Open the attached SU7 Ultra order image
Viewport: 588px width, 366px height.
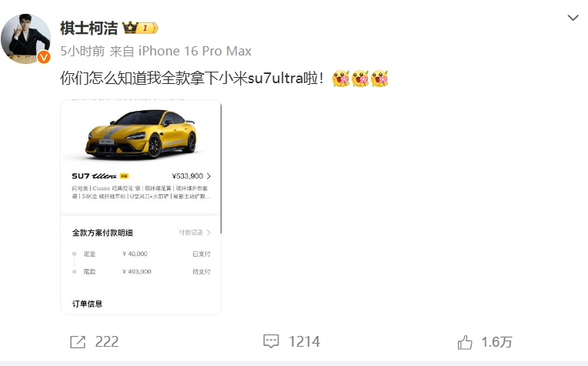click(141, 207)
